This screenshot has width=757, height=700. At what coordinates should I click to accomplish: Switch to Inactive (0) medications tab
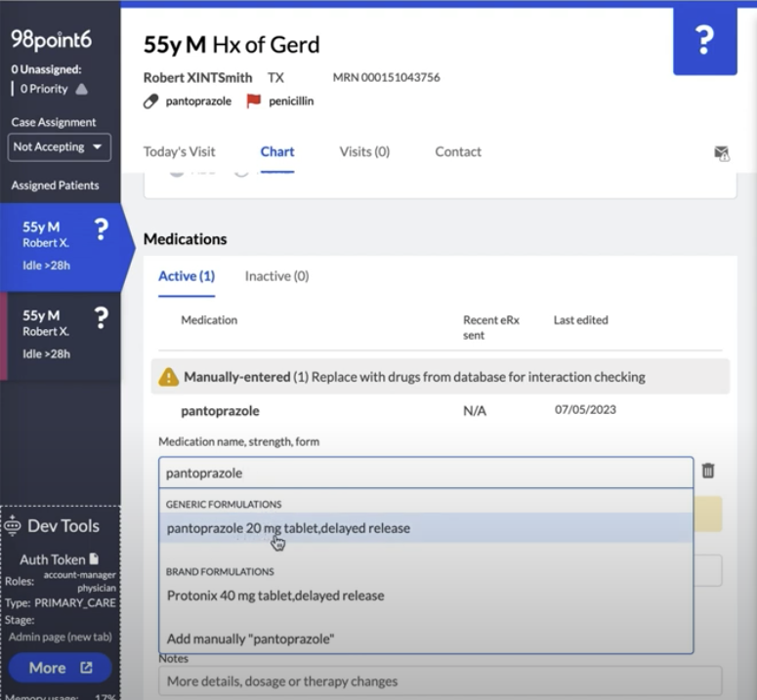(x=276, y=276)
